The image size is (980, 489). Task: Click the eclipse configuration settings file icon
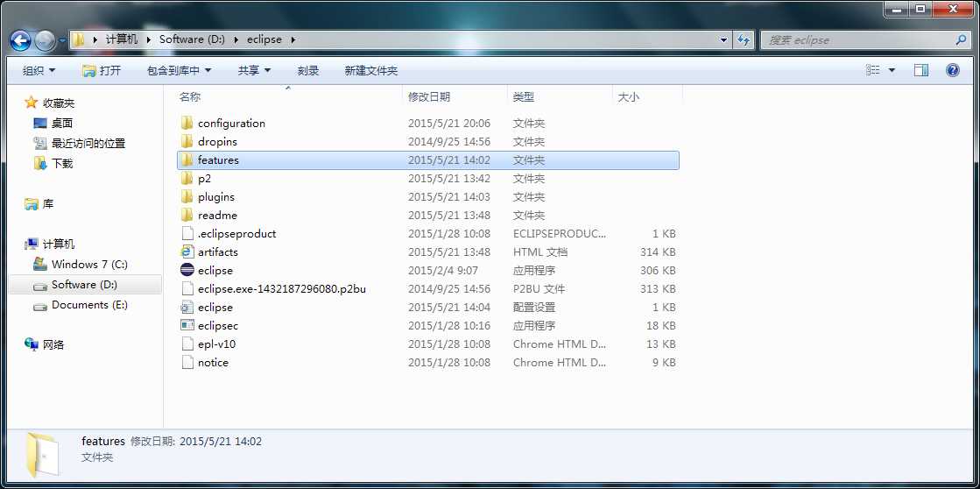tap(187, 307)
